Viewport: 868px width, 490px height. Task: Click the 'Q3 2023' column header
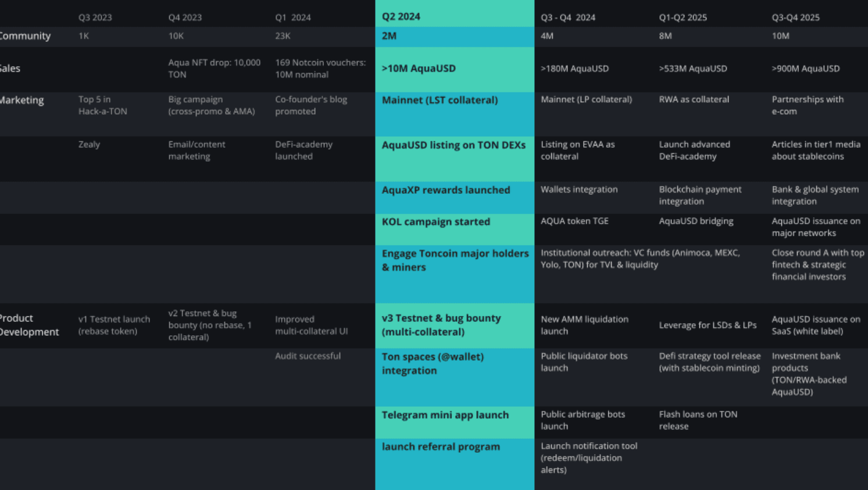point(95,17)
